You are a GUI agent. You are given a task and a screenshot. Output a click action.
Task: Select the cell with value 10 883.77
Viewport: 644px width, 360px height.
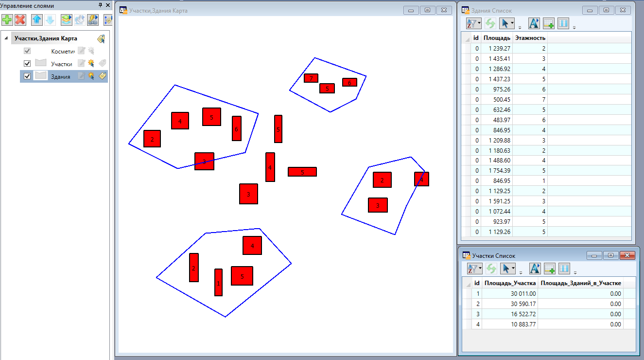tap(510, 324)
